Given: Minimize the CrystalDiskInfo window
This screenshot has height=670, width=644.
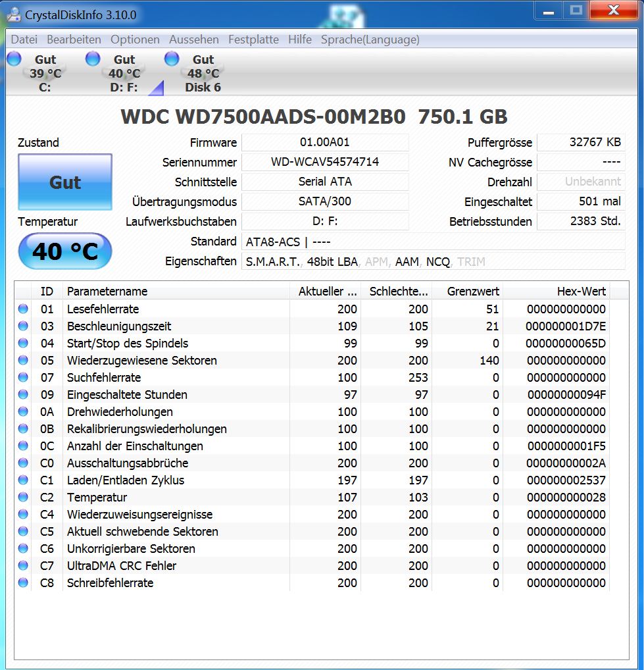Looking at the screenshot, I should pos(549,11).
